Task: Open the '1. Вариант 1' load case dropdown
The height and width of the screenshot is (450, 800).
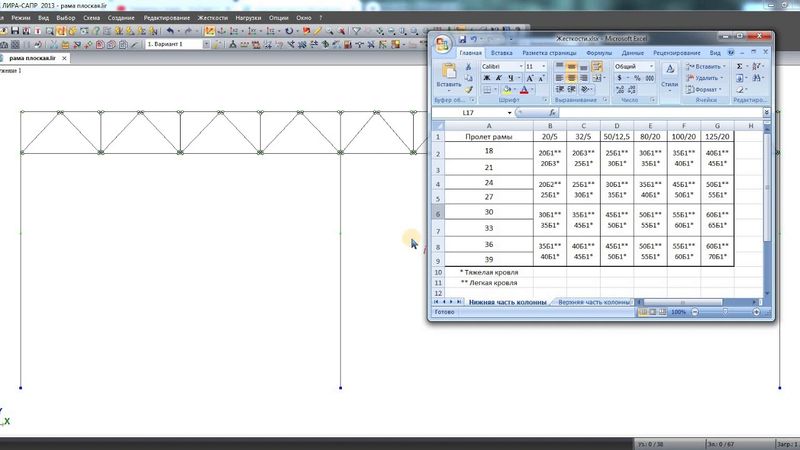Action: [x=206, y=44]
